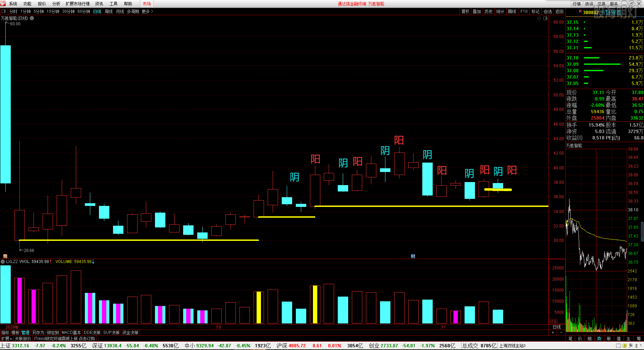Viewport: 644px width, 350px height.
Task: Remove the stock via -自选
Action: (547, 11)
